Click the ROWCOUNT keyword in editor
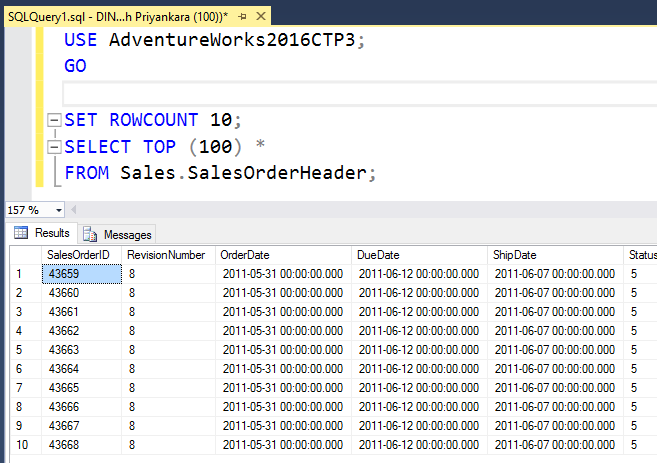The height and width of the screenshot is (463, 657). tap(154, 120)
